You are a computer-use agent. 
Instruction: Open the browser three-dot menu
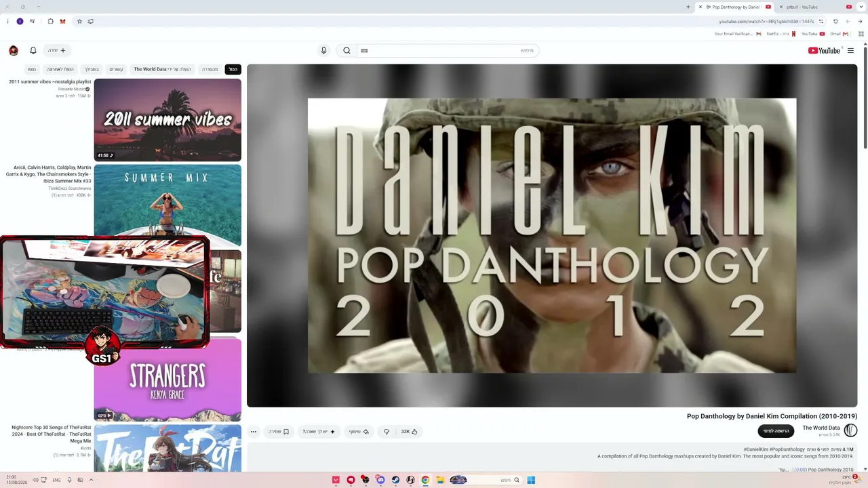7,21
